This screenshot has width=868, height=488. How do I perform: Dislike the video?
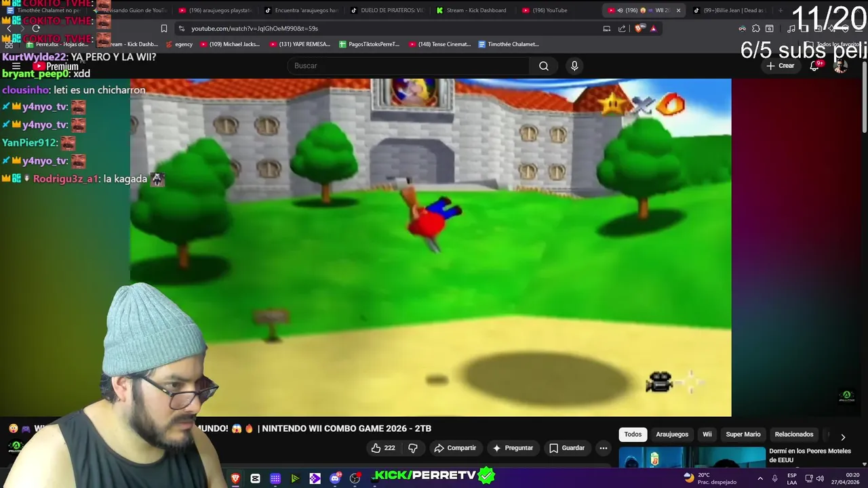click(413, 448)
